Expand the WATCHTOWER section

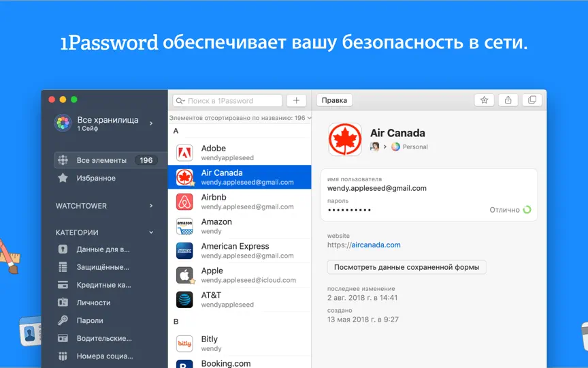click(x=151, y=206)
